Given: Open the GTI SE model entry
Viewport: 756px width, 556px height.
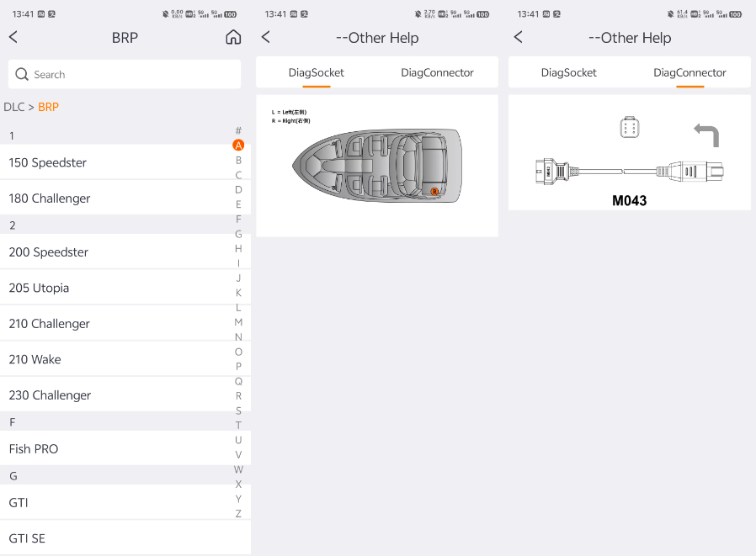Looking at the screenshot, I should click(125, 538).
